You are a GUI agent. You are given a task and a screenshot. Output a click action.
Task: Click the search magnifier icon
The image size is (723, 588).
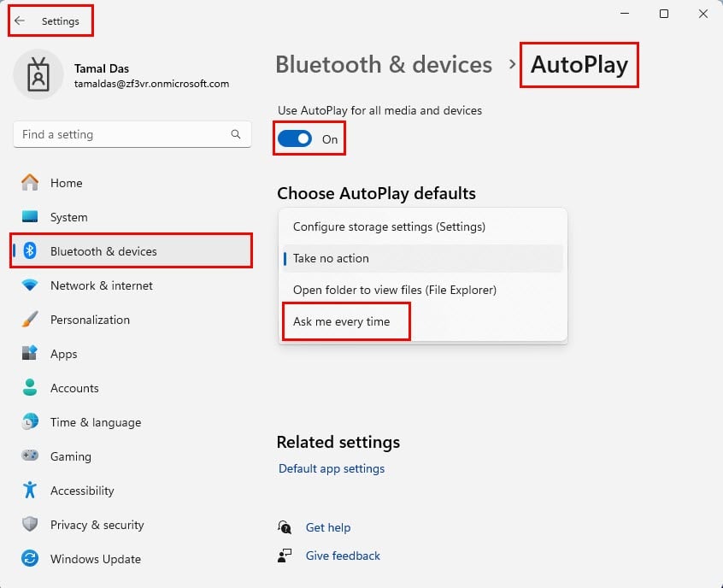pos(236,134)
